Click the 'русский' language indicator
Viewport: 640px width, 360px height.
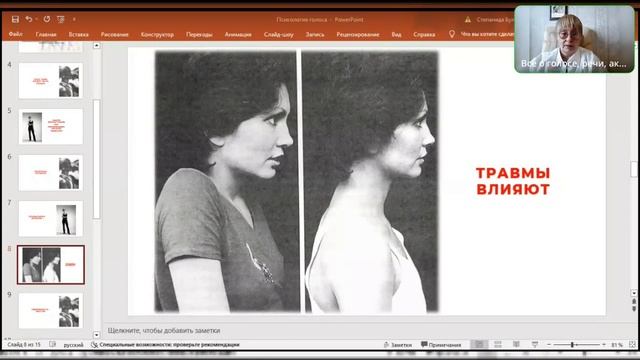(x=73, y=345)
